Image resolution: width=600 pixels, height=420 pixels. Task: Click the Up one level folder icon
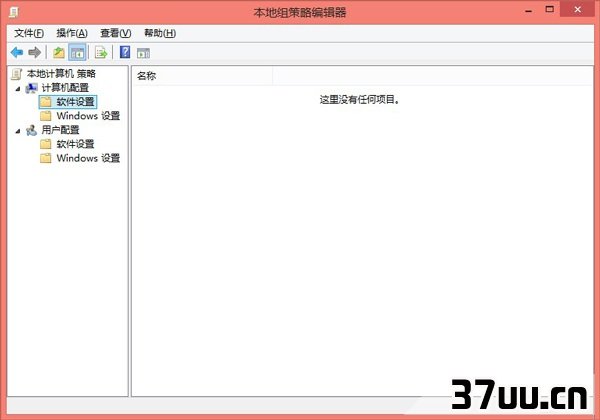click(59, 52)
